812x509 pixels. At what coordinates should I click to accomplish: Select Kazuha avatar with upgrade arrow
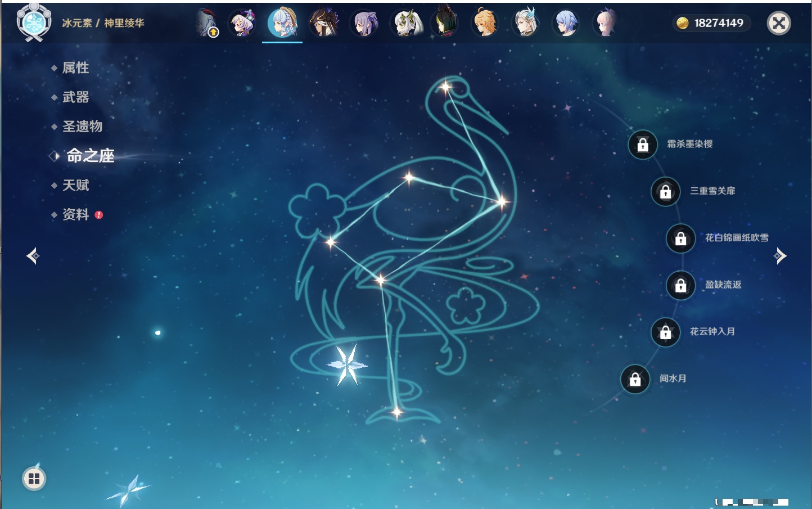[x=207, y=23]
